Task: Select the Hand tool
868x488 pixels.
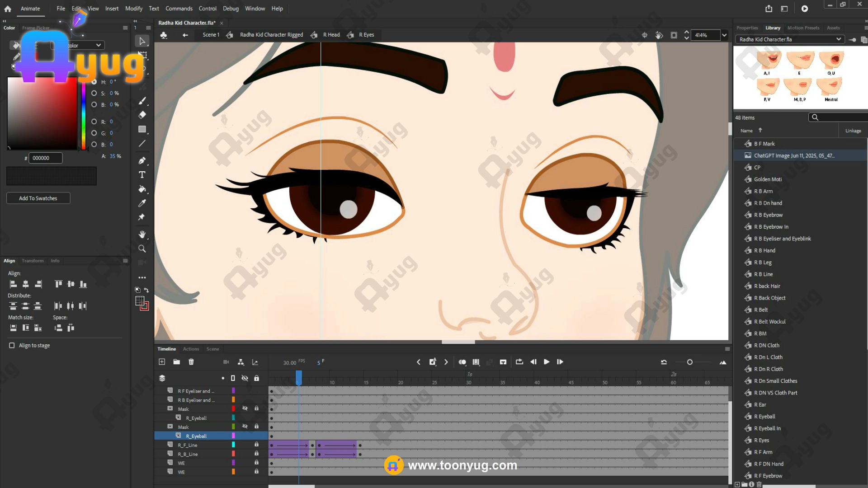Action: [142, 234]
